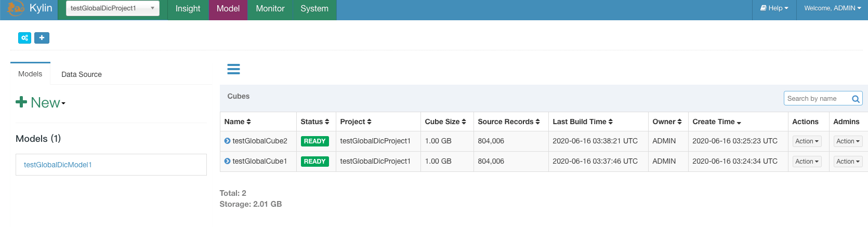868x227 pixels.
Task: Focus the Search by name field
Action: pos(818,98)
